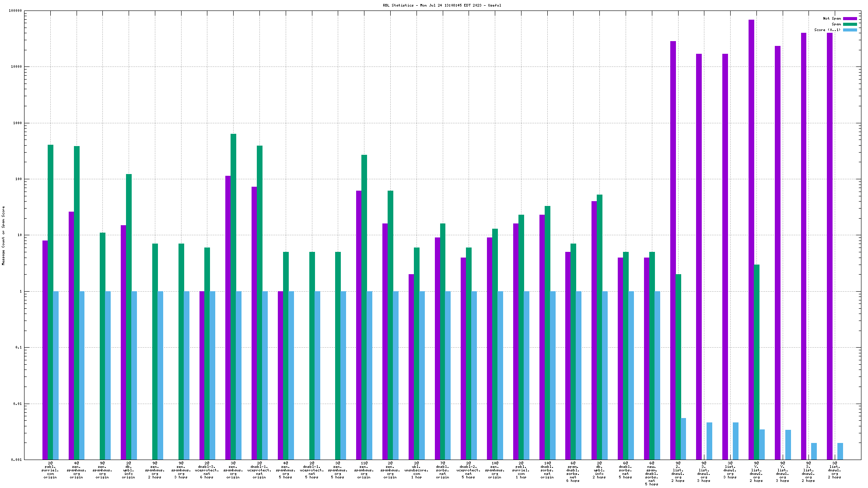868x488 pixels.
Task: Click the dnsbl-3.uceprotect.net 6 hops label
Action: point(207,470)
